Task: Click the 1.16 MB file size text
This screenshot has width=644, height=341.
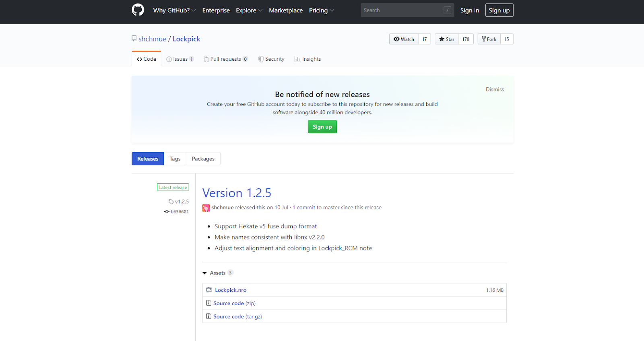Action: pos(495,290)
